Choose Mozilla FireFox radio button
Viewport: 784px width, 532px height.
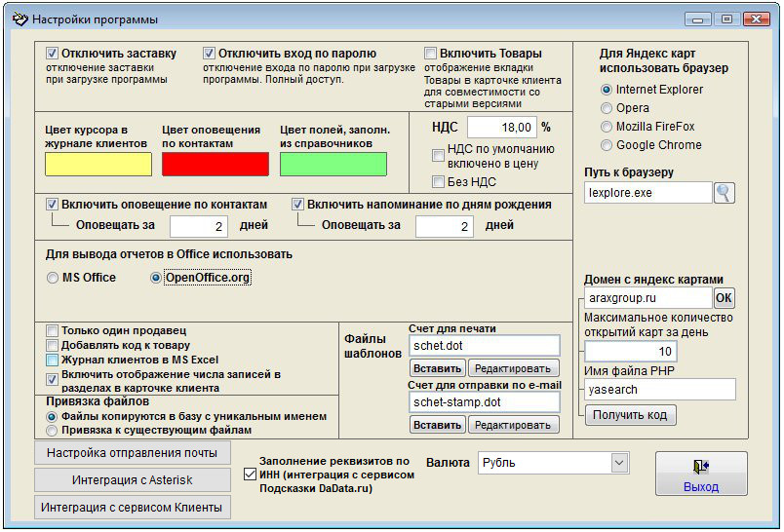coord(606,127)
